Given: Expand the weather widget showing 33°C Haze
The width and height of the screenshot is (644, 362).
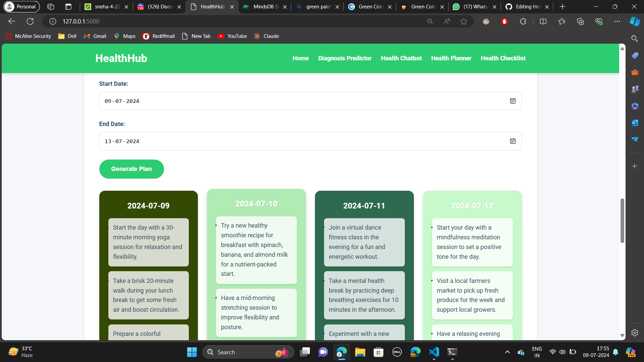Looking at the screenshot, I should (20, 352).
